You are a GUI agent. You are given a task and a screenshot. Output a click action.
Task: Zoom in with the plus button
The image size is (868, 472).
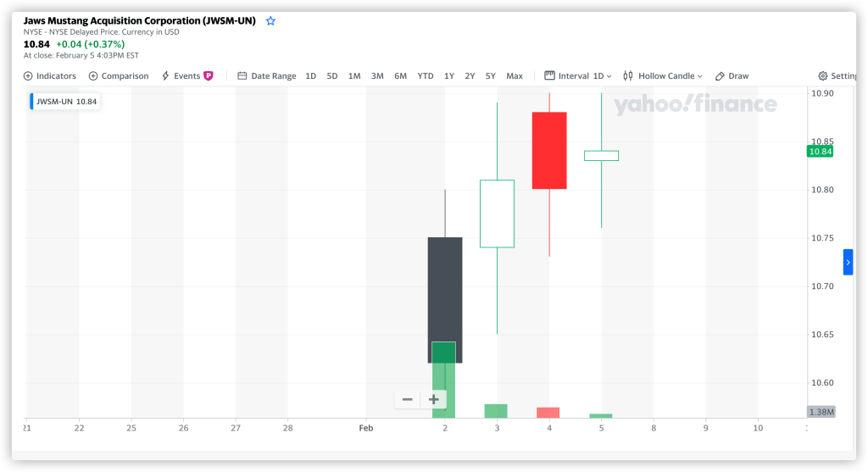[x=434, y=399]
